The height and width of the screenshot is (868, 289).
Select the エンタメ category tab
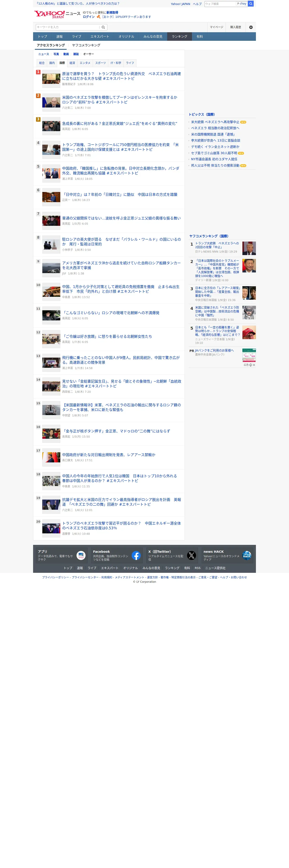[x=85, y=63]
